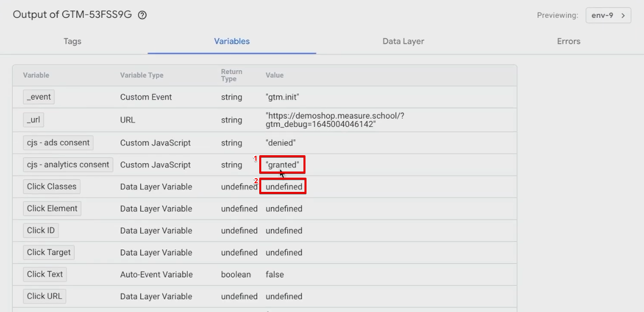This screenshot has height=312, width=644.
Task: Click Data Layer Variable type in Click ID row
Action: tap(156, 231)
